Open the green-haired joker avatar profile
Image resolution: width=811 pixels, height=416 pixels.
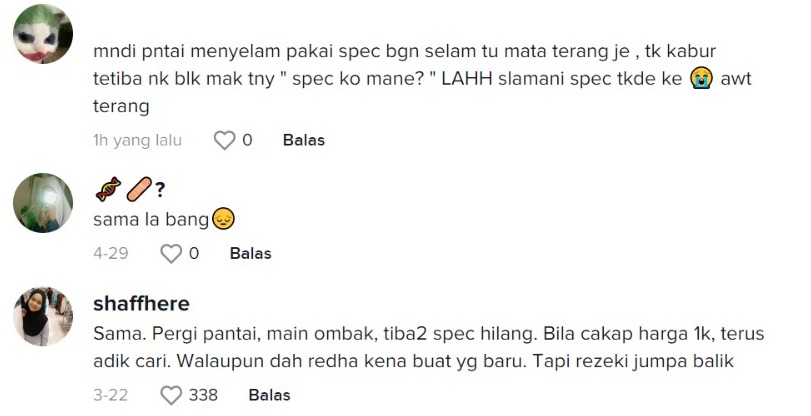pyautogui.click(x=43, y=35)
